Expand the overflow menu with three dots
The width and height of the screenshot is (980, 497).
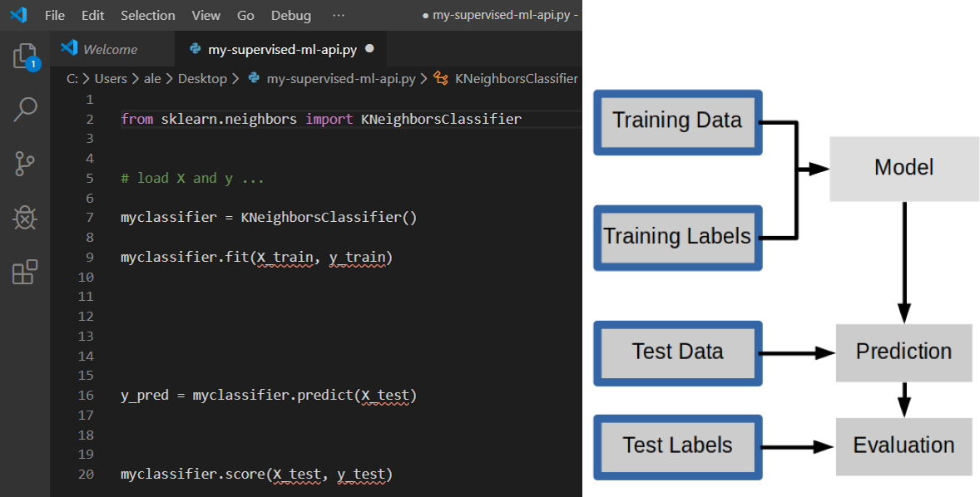pyautogui.click(x=338, y=15)
